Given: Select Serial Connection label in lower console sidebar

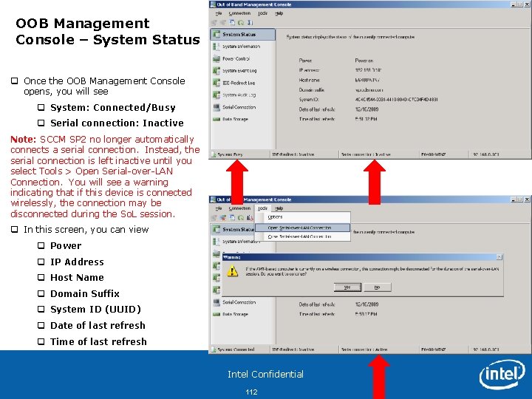Looking at the screenshot, I should coord(239,302).
